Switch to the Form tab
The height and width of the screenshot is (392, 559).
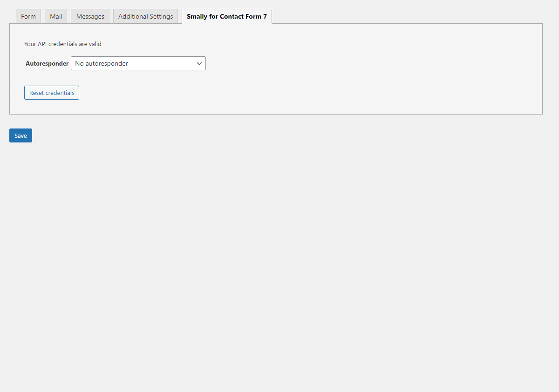tap(28, 16)
